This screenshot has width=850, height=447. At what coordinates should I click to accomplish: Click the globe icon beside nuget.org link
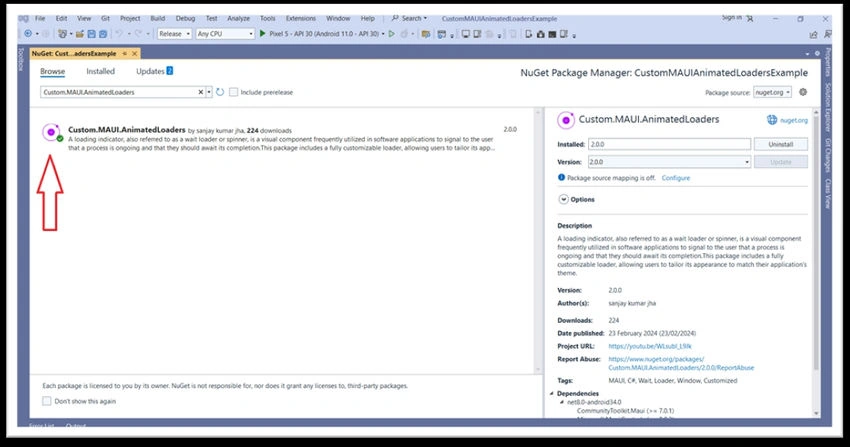coord(771,120)
